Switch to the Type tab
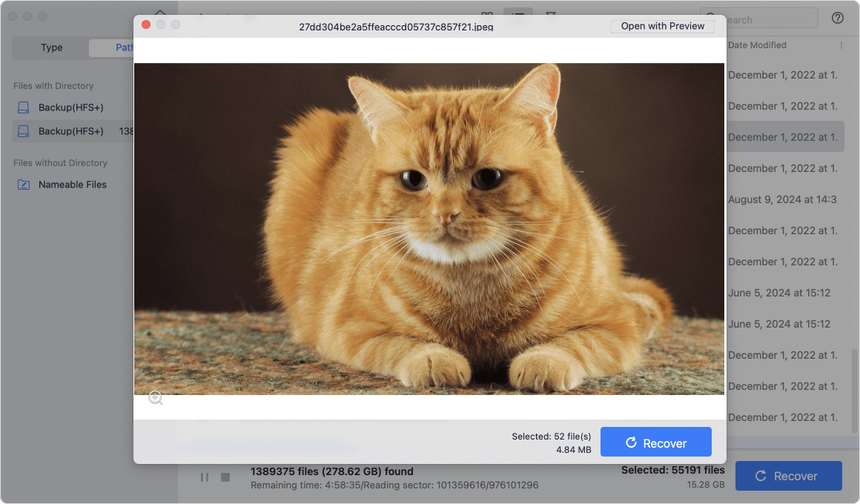Viewport: 860px width, 504px height. click(52, 47)
